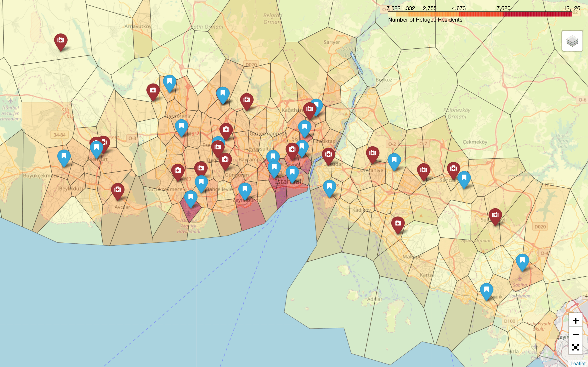Click the blue bookmark marker in Zeytinburnu
Screen dimensions: 588x367
(x=245, y=189)
